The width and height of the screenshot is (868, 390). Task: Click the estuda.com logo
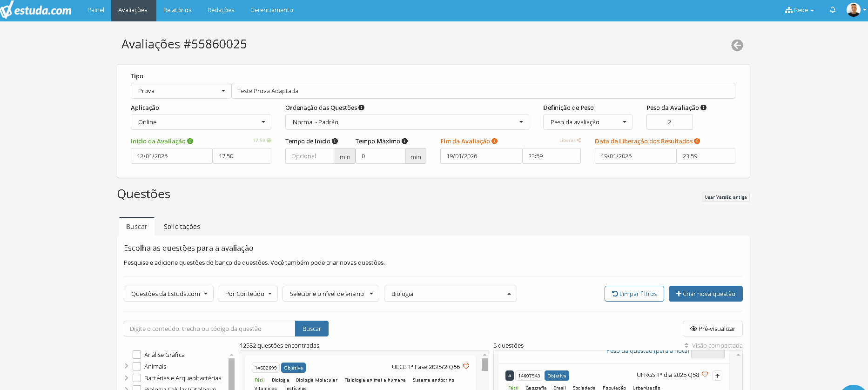(x=36, y=10)
